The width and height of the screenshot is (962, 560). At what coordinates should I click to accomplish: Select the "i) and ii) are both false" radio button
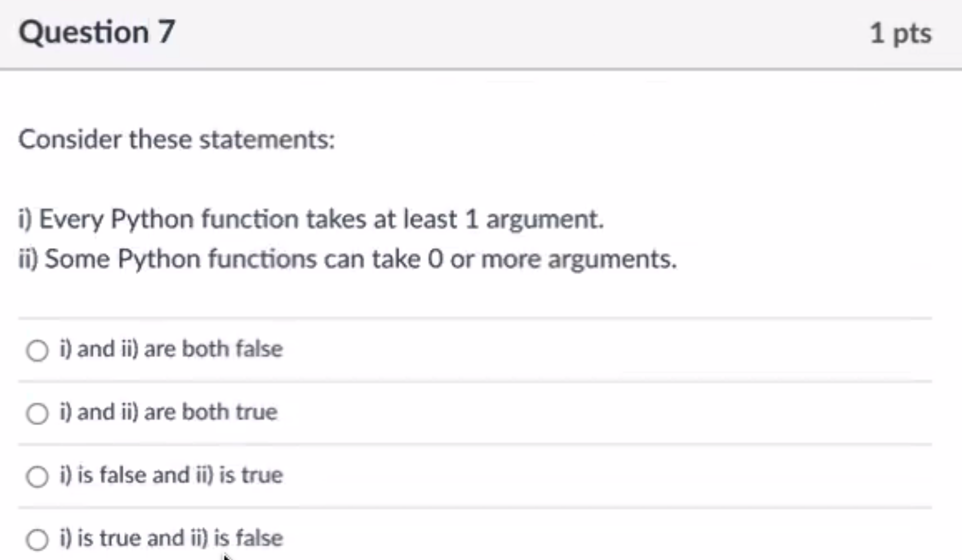click(37, 350)
